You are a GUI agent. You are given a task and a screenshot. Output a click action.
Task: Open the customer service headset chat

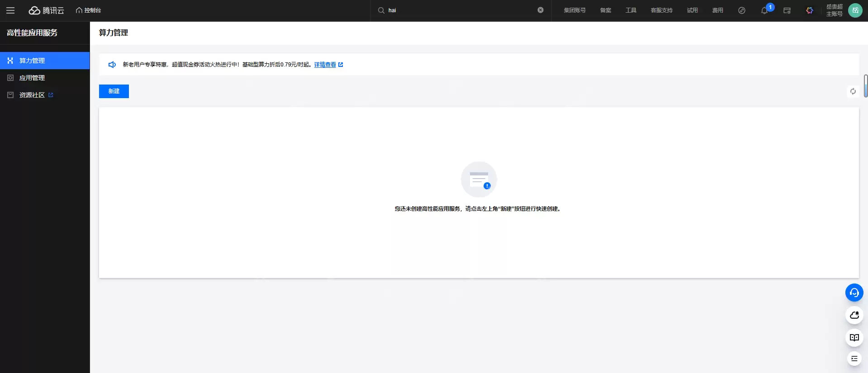(x=854, y=293)
